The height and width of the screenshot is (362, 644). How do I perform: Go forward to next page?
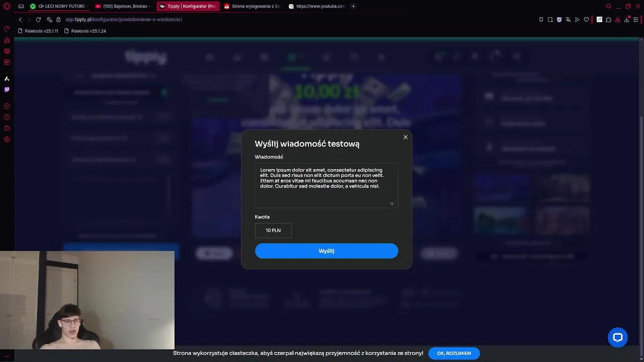pyautogui.click(x=29, y=20)
